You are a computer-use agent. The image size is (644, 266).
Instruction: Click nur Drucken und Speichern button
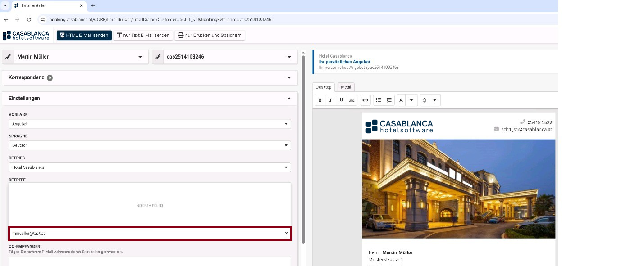click(210, 35)
